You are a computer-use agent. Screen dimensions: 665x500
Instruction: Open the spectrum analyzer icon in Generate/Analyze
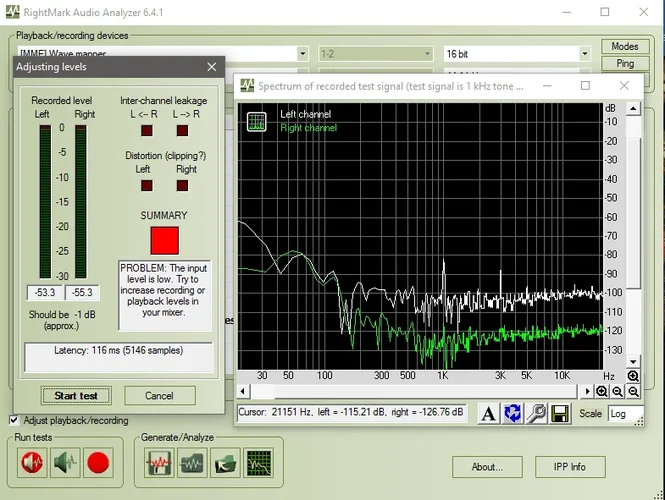(258, 463)
